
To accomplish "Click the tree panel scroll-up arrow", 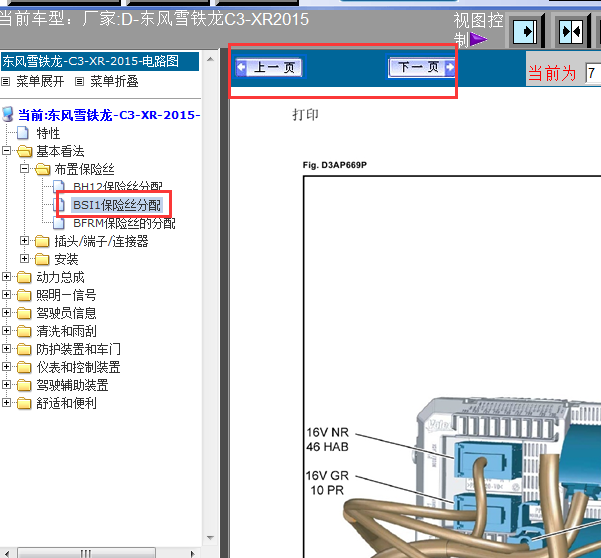I will (210, 59).
